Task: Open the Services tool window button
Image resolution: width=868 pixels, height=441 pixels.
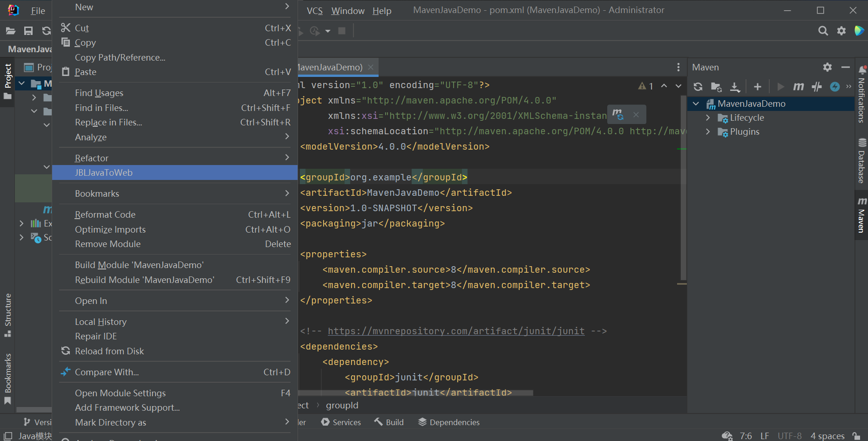Action: (341, 422)
